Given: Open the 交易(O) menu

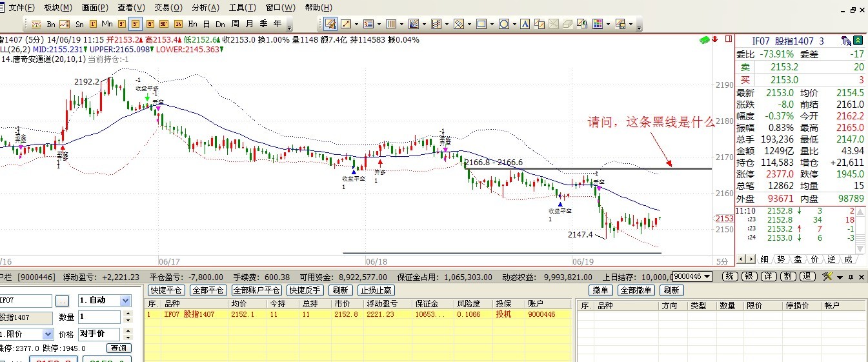Looking at the screenshot, I should pyautogui.click(x=167, y=8).
